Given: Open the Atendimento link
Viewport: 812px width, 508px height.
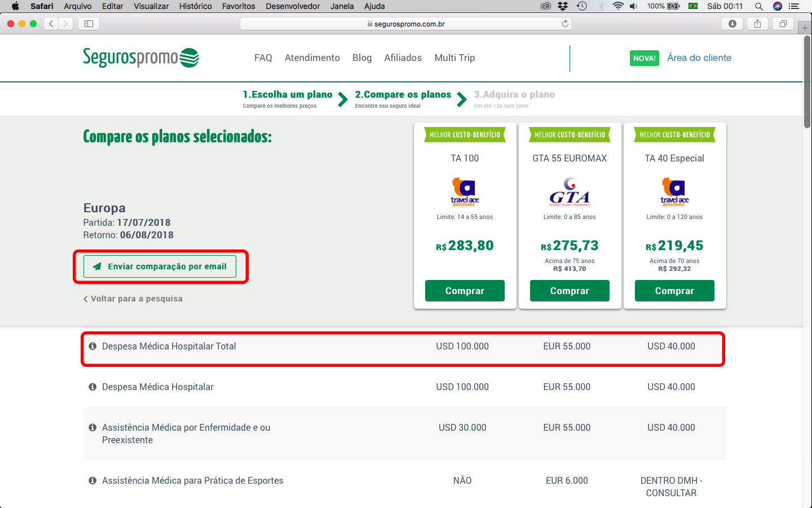Looking at the screenshot, I should [x=312, y=58].
